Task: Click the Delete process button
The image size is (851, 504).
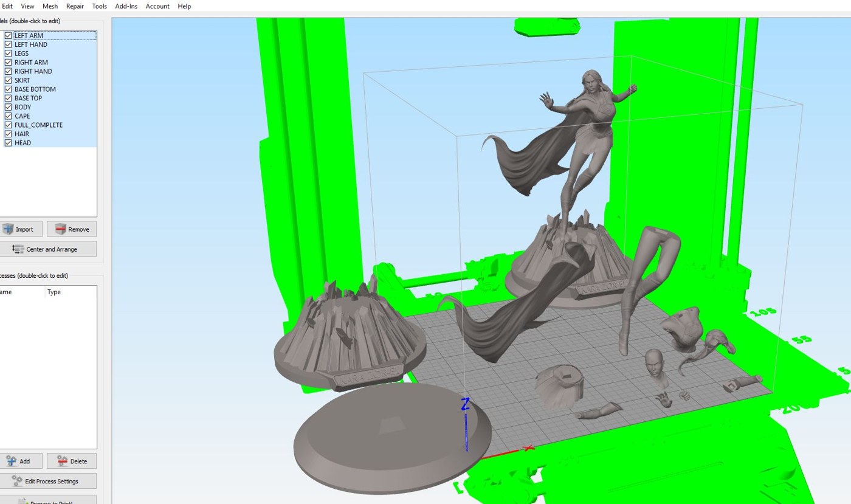Action: [x=72, y=461]
